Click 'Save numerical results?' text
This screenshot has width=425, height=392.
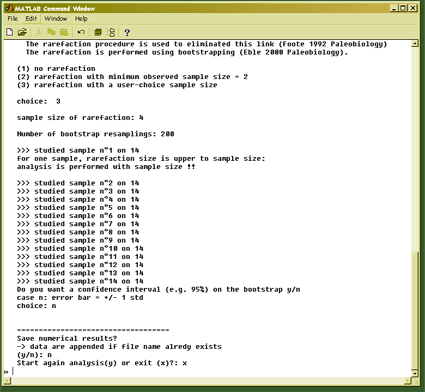67,338
